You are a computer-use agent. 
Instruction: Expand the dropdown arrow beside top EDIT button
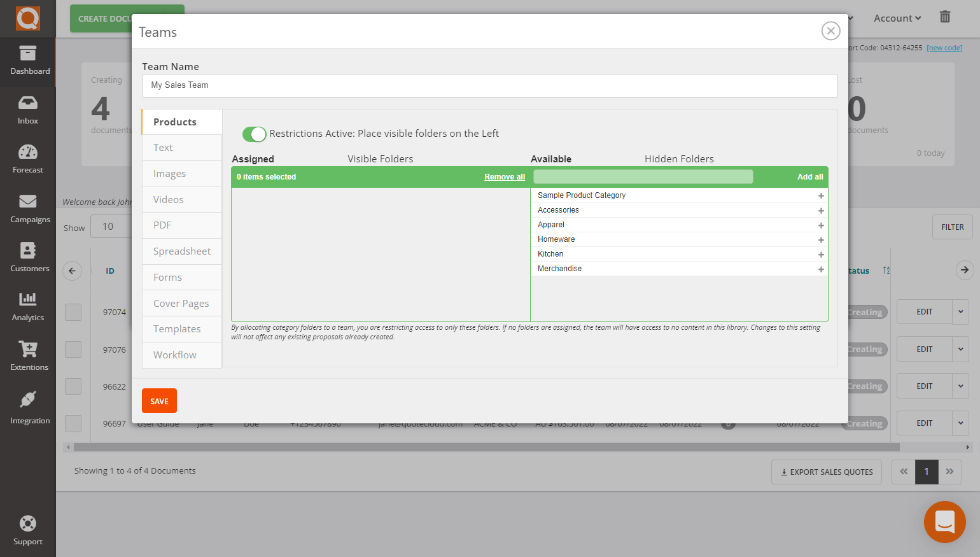click(960, 312)
